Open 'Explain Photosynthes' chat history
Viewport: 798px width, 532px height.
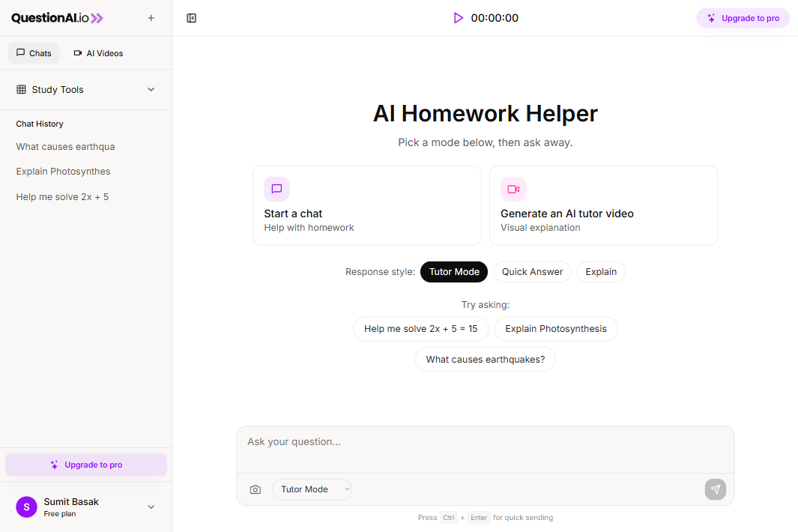tap(63, 172)
